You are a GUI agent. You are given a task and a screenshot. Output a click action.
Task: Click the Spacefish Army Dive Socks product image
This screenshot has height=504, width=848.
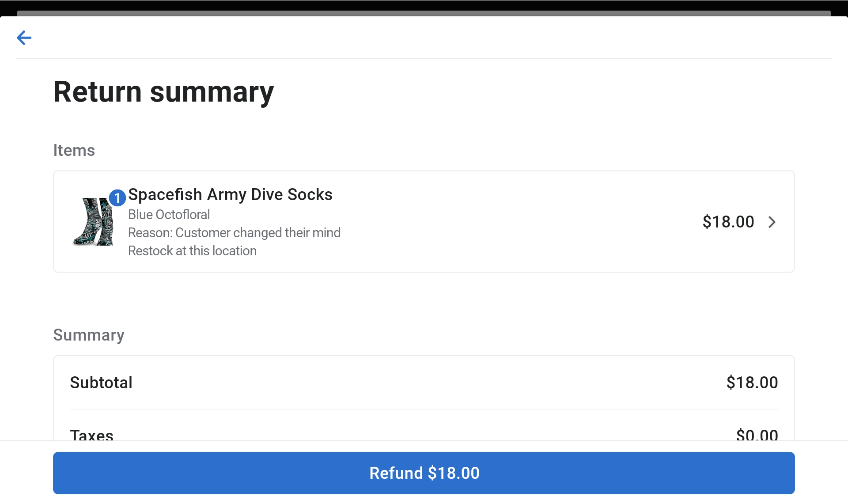(x=93, y=222)
